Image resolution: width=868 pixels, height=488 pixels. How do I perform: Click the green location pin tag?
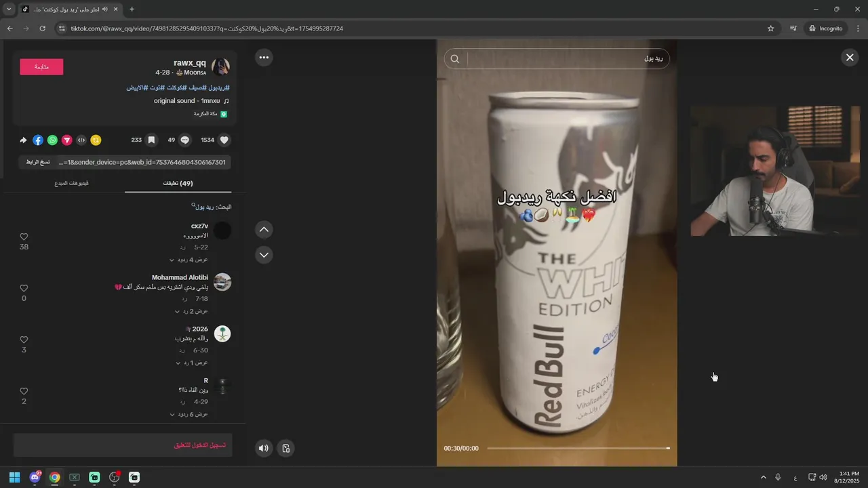coord(224,114)
